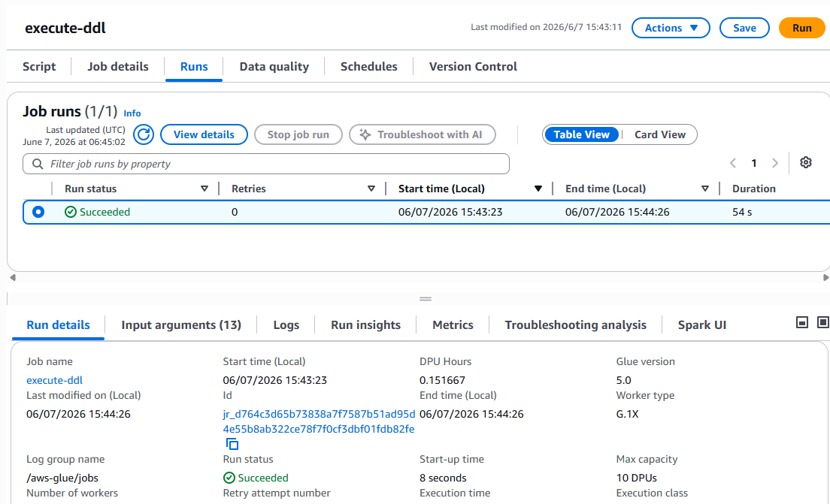Copy the job run Id

(x=232, y=444)
